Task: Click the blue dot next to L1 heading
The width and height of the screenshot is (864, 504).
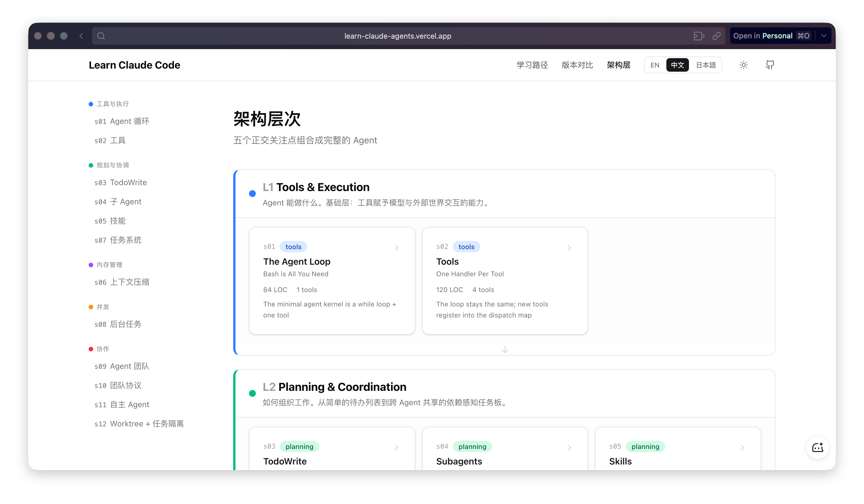Action: pos(252,194)
